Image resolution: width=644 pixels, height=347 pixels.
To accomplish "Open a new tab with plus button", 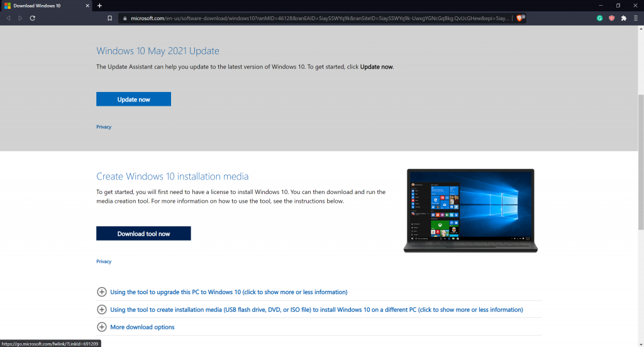I will tap(99, 6).
